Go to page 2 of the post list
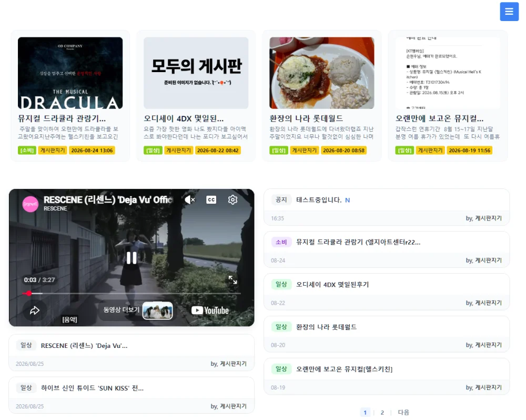526x420 pixels. 382,412
